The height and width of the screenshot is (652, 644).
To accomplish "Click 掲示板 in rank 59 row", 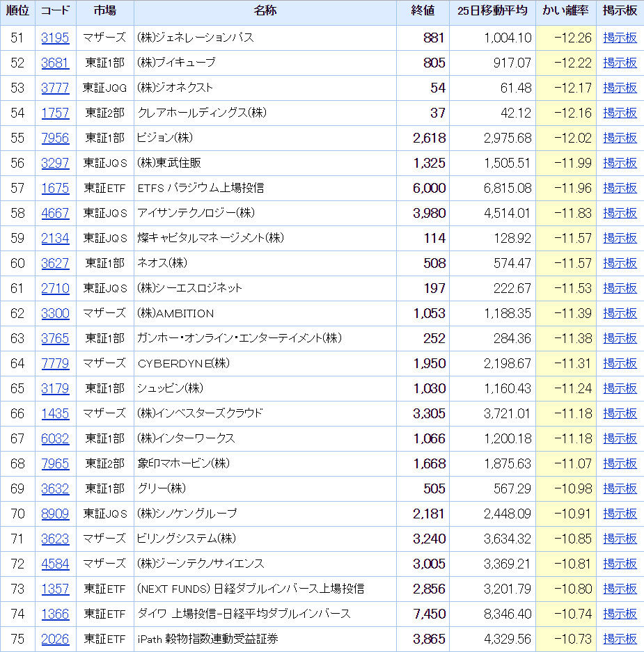I will [x=620, y=238].
